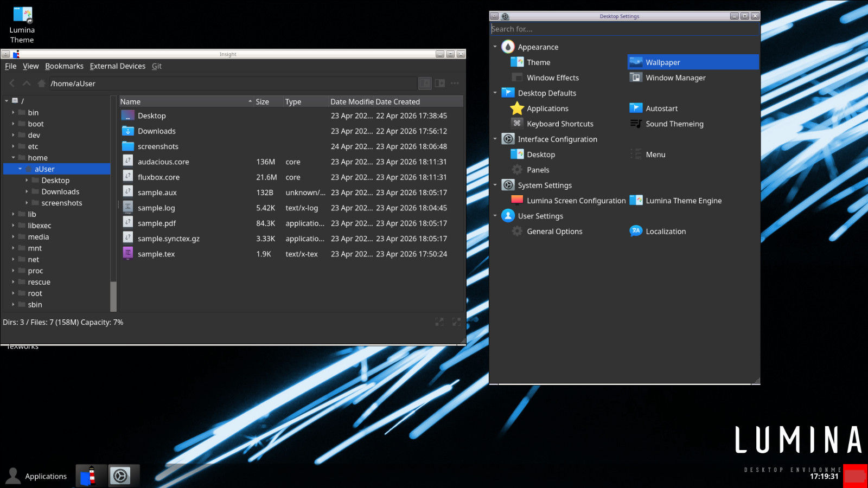Select the Wallpaper settings icon
The image size is (868, 488).
point(636,62)
